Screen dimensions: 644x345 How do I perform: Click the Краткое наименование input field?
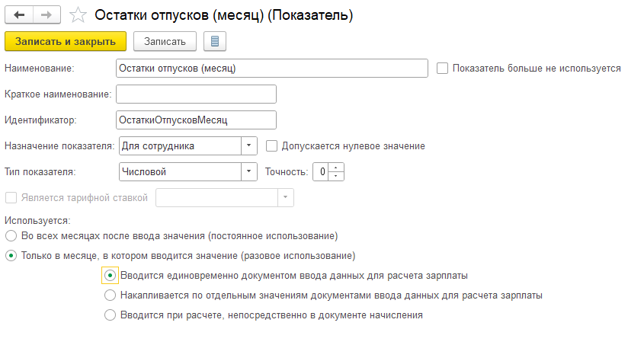pos(197,94)
